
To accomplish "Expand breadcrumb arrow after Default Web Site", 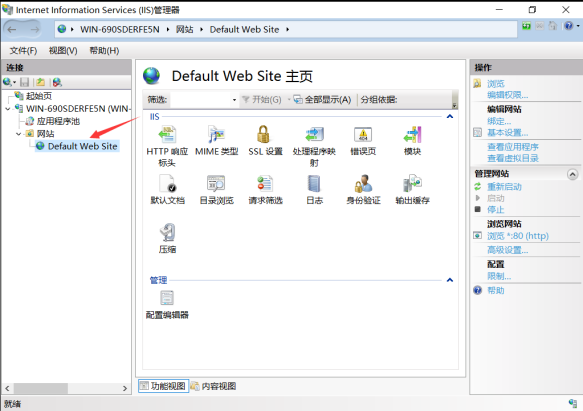I will (x=287, y=29).
